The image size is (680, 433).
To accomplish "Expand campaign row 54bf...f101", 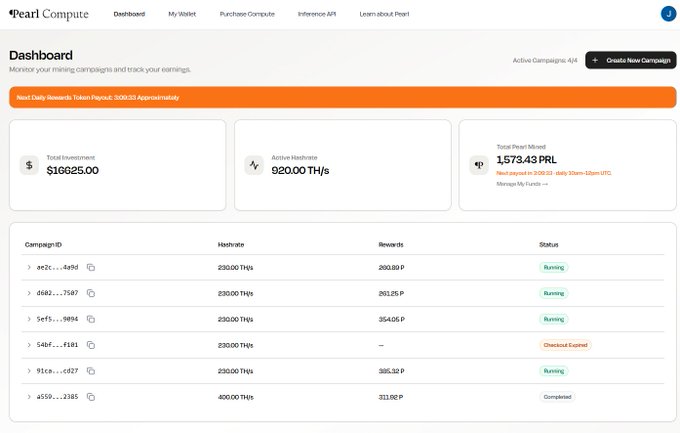I will (29, 345).
